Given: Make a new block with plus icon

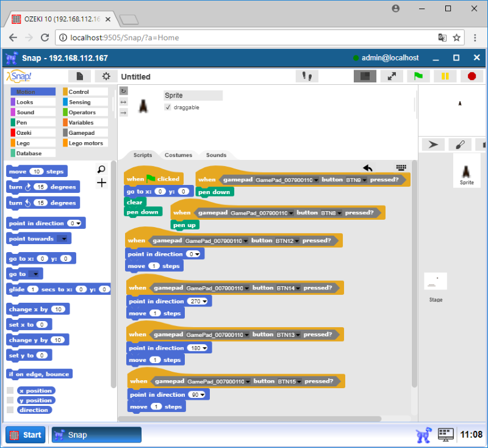Looking at the screenshot, I should (x=101, y=182).
